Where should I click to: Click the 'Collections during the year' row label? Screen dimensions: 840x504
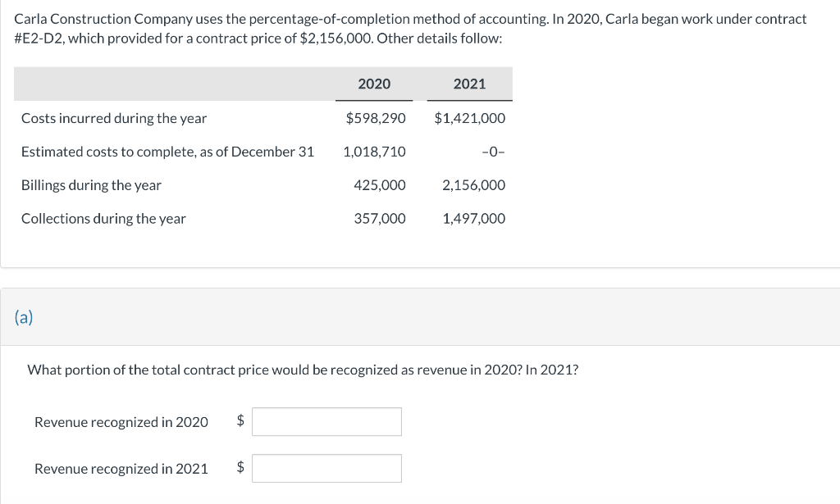(x=103, y=219)
